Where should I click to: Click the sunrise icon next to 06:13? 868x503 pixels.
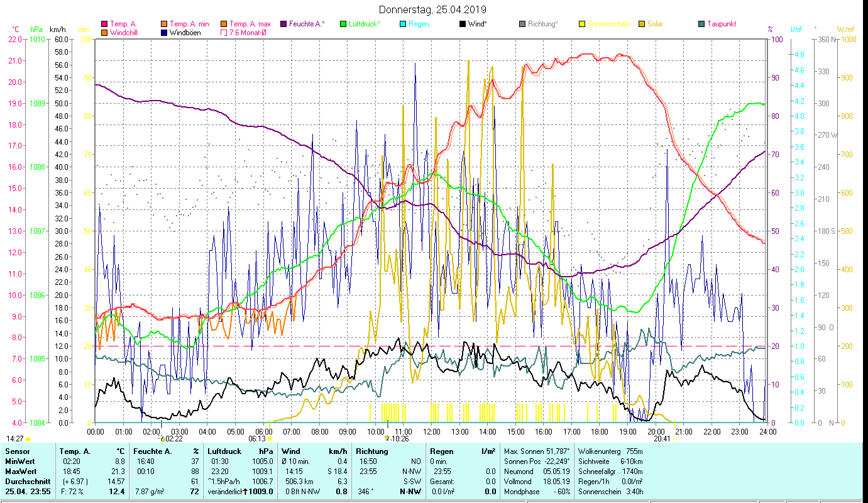click(x=270, y=439)
